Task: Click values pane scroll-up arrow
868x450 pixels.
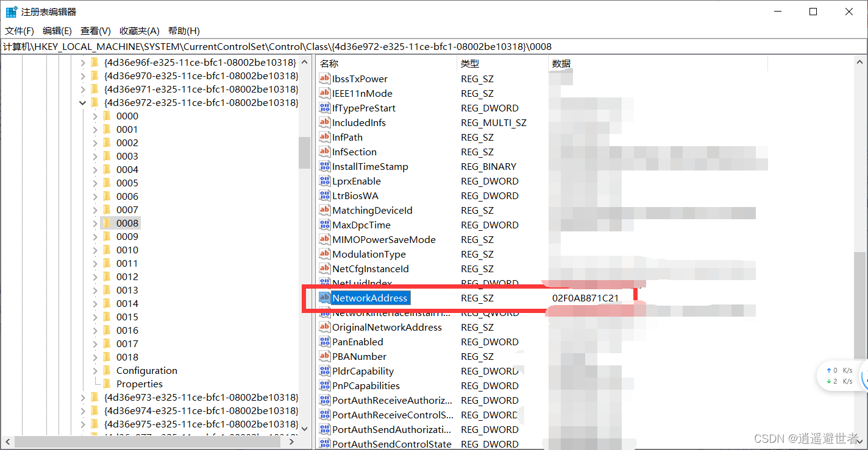Action: 859,62
